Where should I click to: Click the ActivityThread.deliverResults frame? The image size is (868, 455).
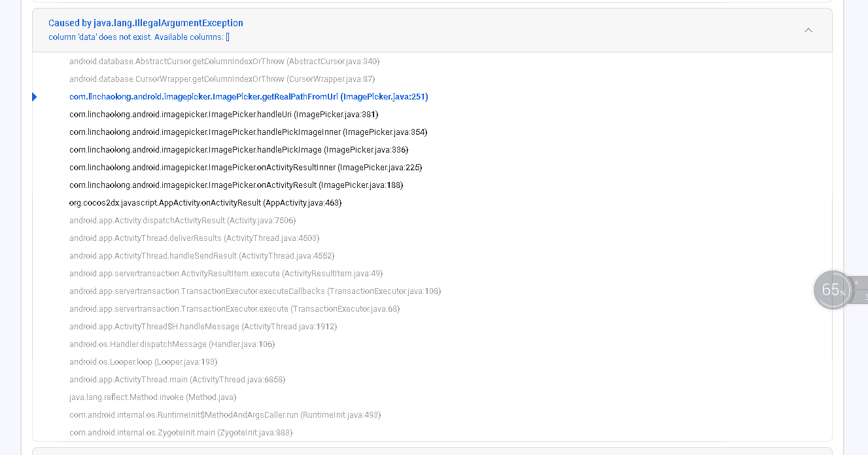tap(194, 238)
